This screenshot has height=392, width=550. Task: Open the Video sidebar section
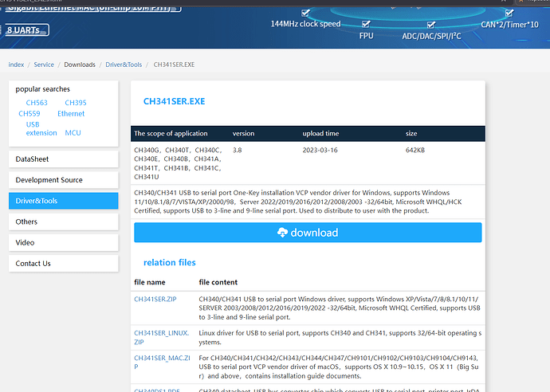[x=64, y=243]
